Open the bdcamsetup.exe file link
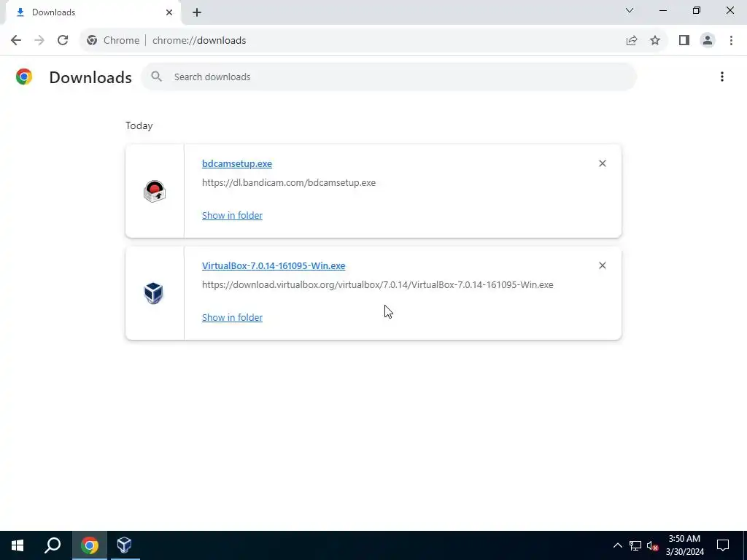Image resolution: width=747 pixels, height=560 pixels. coord(237,163)
